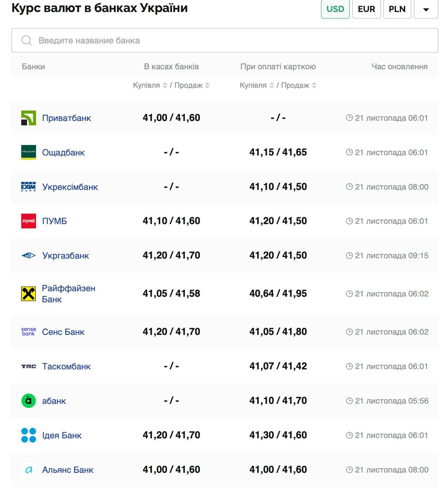Sort by cash desk Продаж rate
Image resolution: width=448 pixels, height=491 pixels.
tap(207, 85)
